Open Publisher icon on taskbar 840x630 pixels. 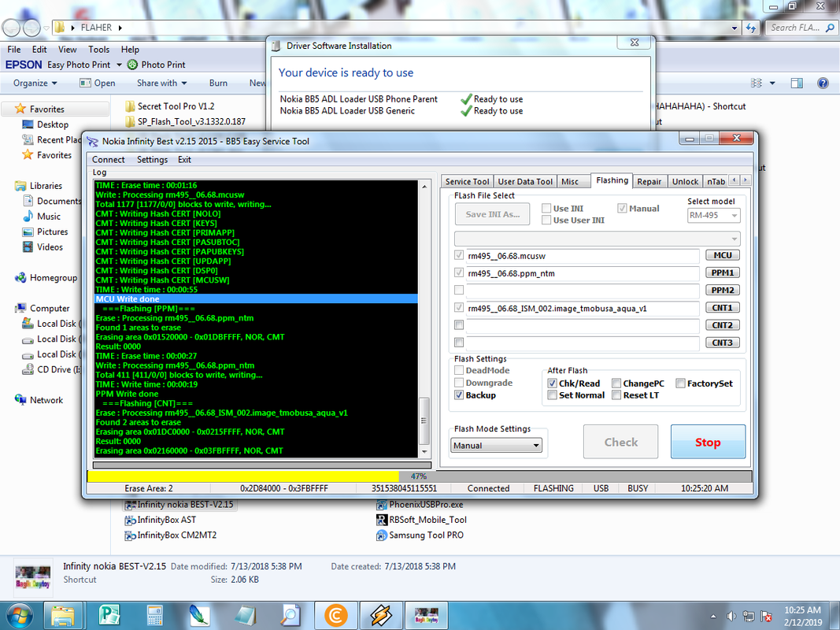pyautogui.click(x=109, y=616)
